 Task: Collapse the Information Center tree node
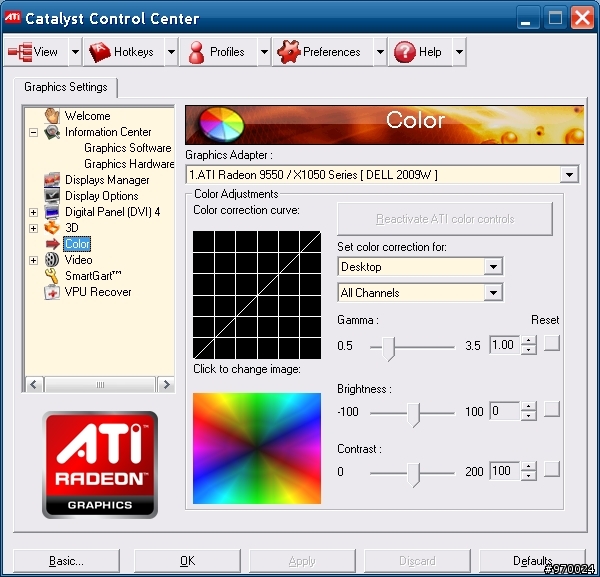point(34,132)
